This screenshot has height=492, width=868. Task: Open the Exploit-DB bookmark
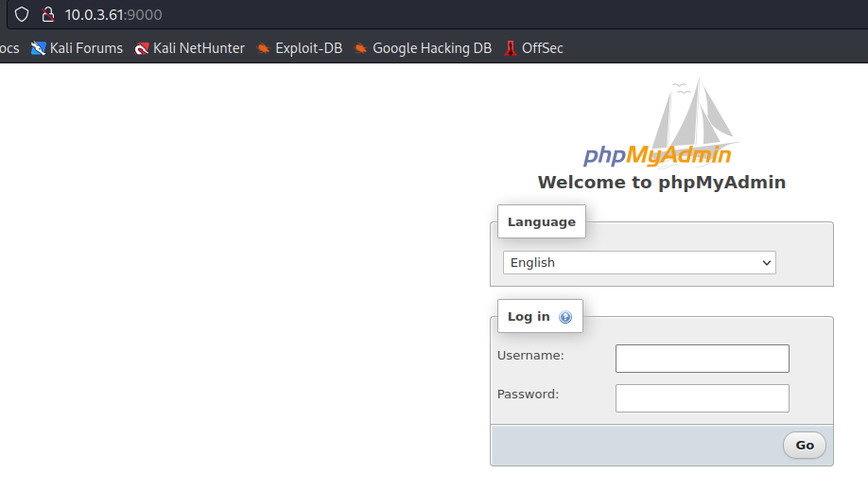click(300, 48)
